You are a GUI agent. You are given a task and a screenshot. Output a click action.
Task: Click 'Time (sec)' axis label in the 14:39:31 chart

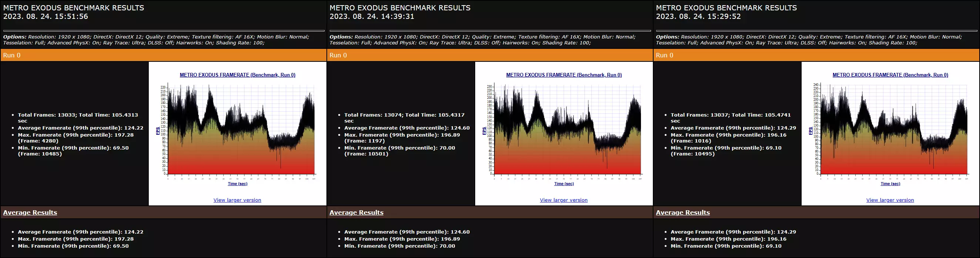[564, 184]
